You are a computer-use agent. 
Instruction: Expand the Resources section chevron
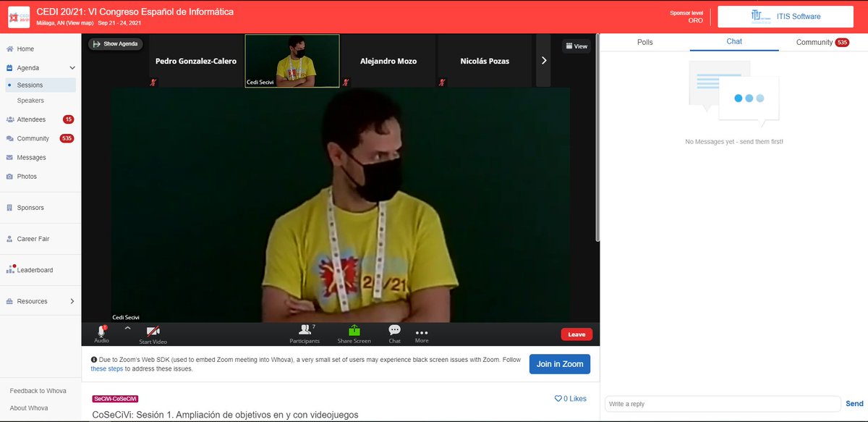[x=72, y=301]
